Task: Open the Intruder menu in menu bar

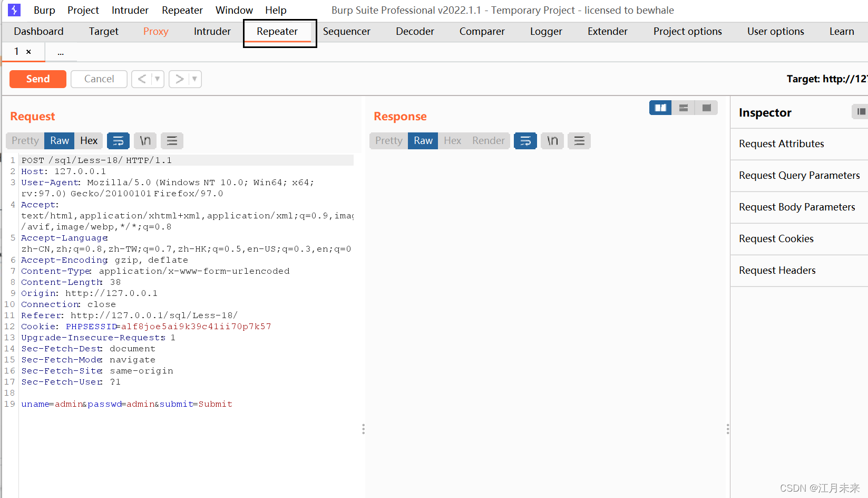Action: click(130, 10)
